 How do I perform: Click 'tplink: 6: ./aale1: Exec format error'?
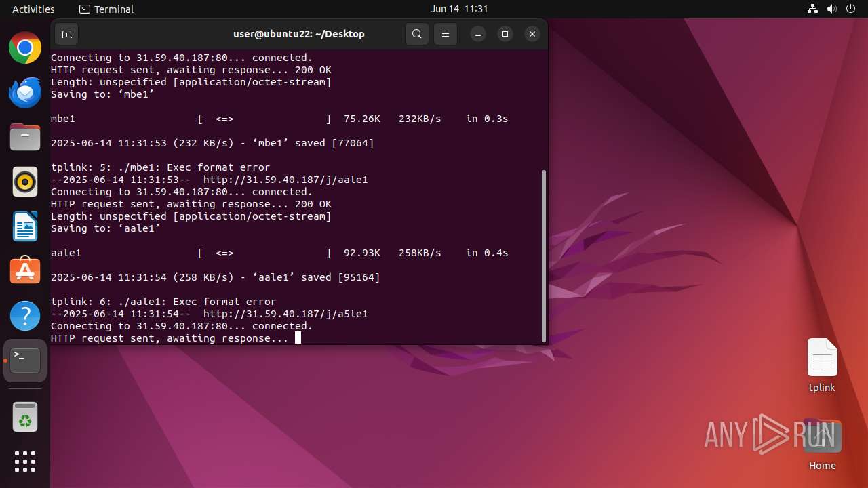(163, 302)
